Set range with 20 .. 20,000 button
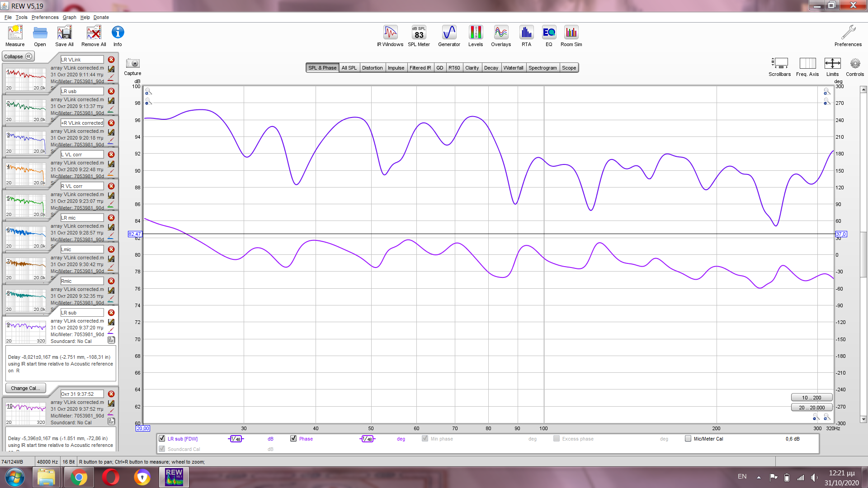 point(811,408)
